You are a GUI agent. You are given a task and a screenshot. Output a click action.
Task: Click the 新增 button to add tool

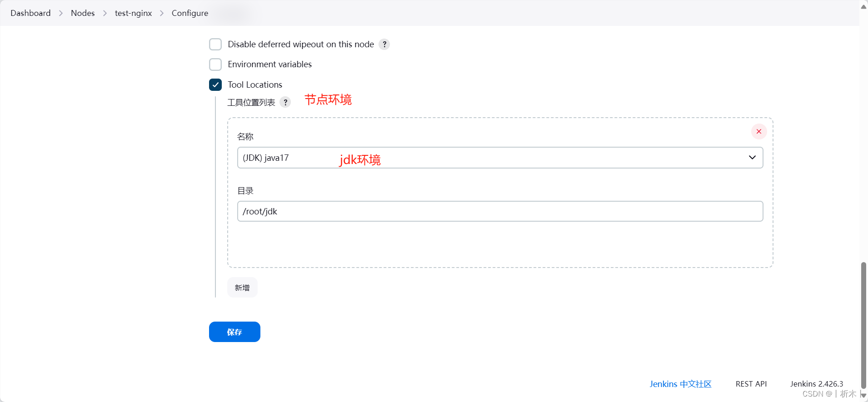[x=242, y=288]
